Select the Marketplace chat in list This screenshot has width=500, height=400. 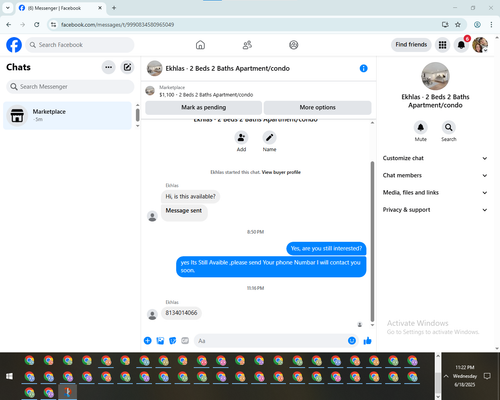pos(67,115)
